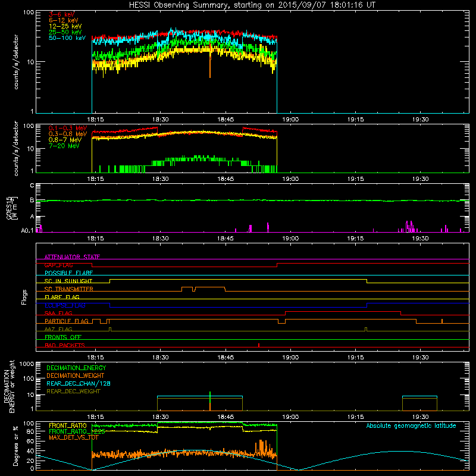Select the 12-25 keV legend label
This screenshot has width=476, height=476.
point(65,26)
